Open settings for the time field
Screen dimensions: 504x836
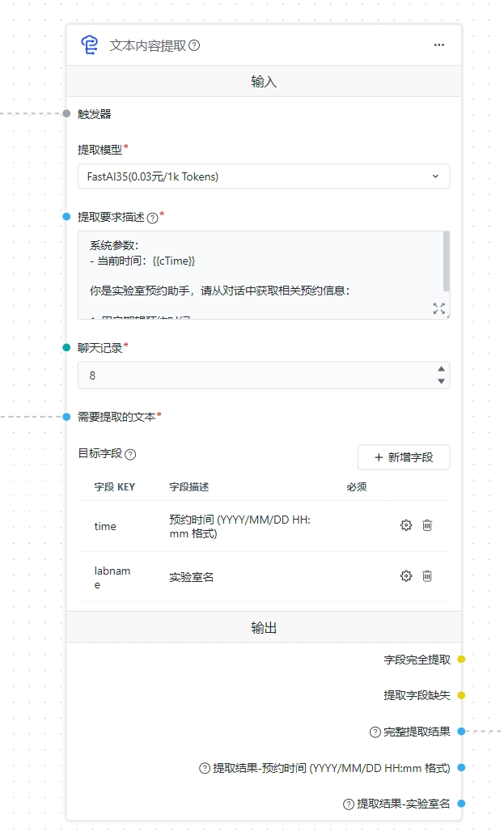(406, 525)
